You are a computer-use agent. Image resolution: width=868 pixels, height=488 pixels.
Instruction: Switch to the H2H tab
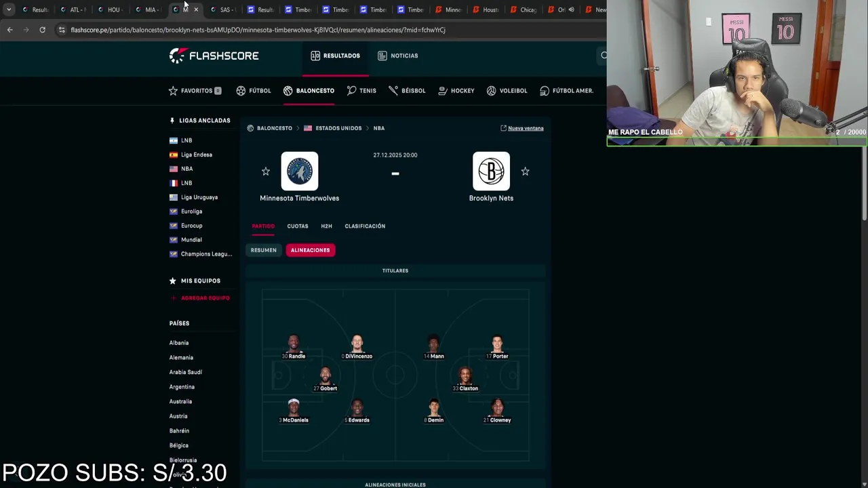(x=326, y=226)
